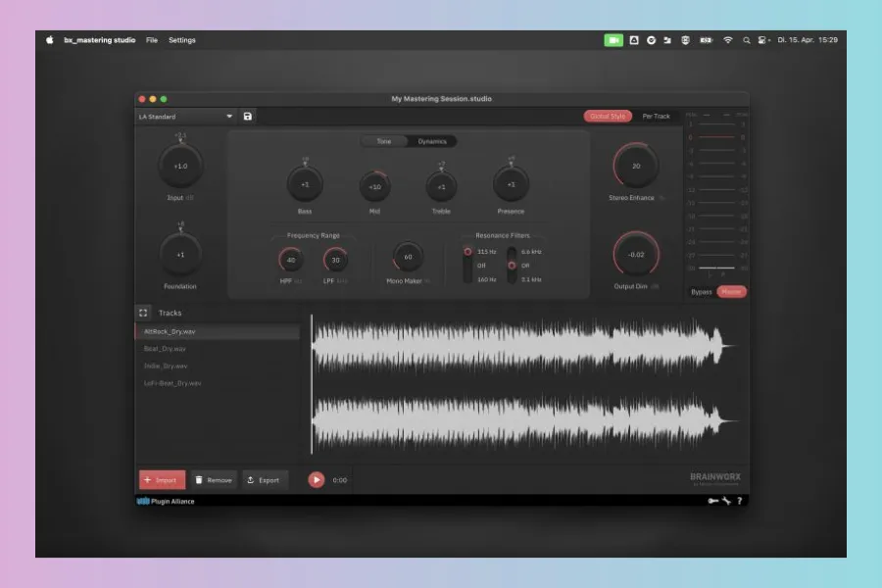This screenshot has width=882, height=588.
Task: Switch to Per Track mode
Action: click(656, 117)
